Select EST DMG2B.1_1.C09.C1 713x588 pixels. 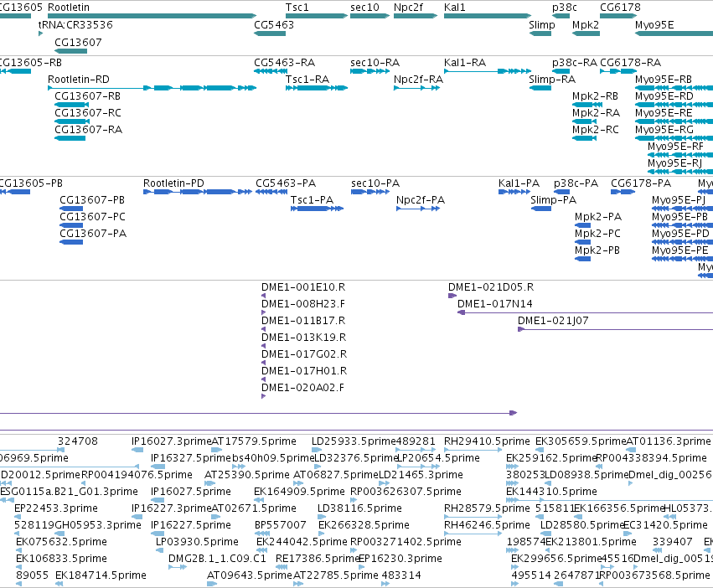point(217,559)
